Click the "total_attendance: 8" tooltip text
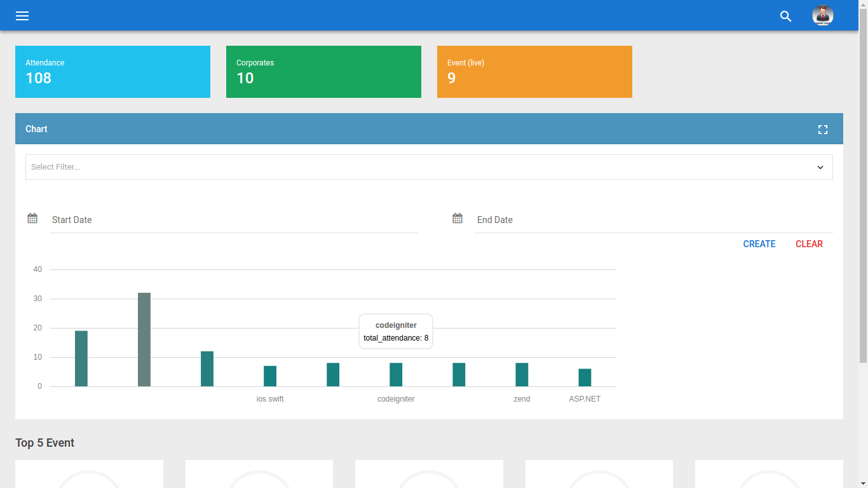 click(x=396, y=338)
